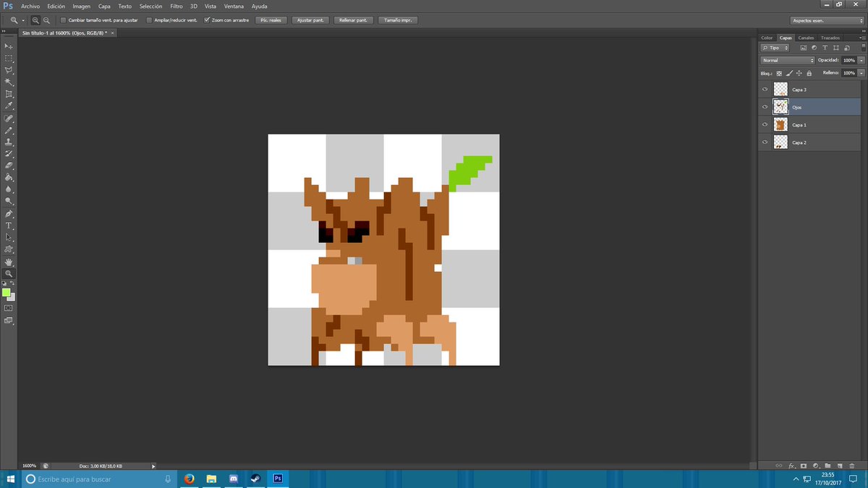Image resolution: width=868 pixels, height=488 pixels.
Task: Select the Path Selection tool
Action: tap(9, 238)
